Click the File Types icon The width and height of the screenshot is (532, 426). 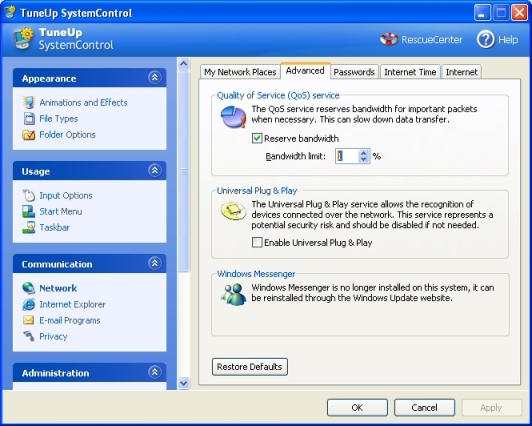pos(29,119)
